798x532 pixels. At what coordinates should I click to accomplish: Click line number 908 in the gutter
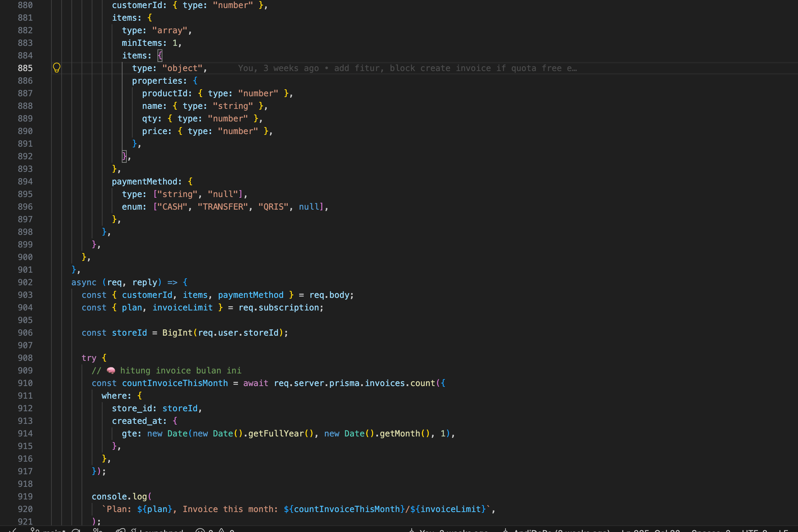pos(25,358)
